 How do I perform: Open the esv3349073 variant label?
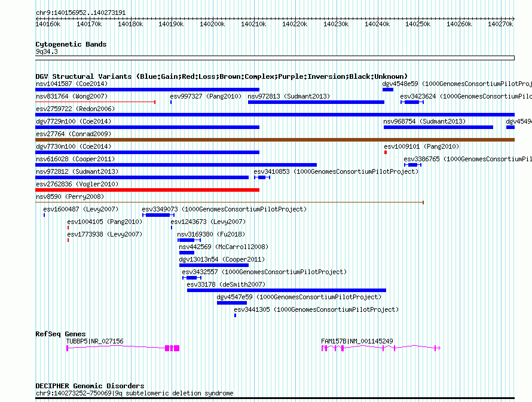pos(224,209)
